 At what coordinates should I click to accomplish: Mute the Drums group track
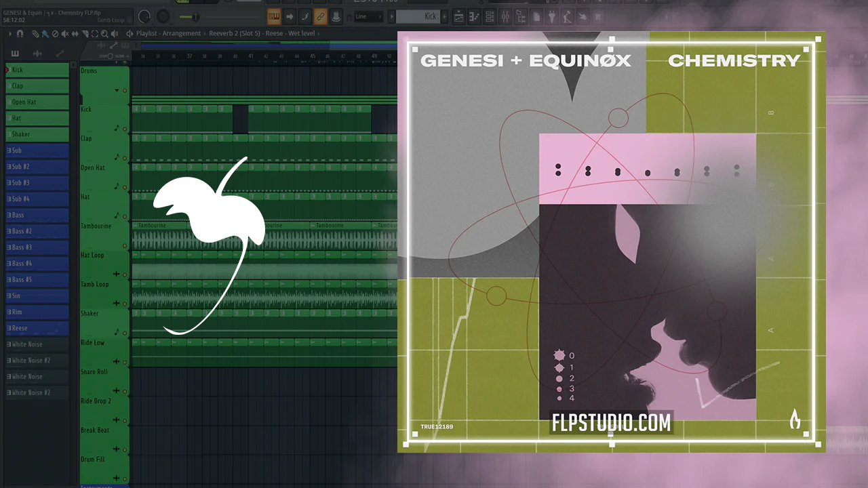(x=125, y=90)
